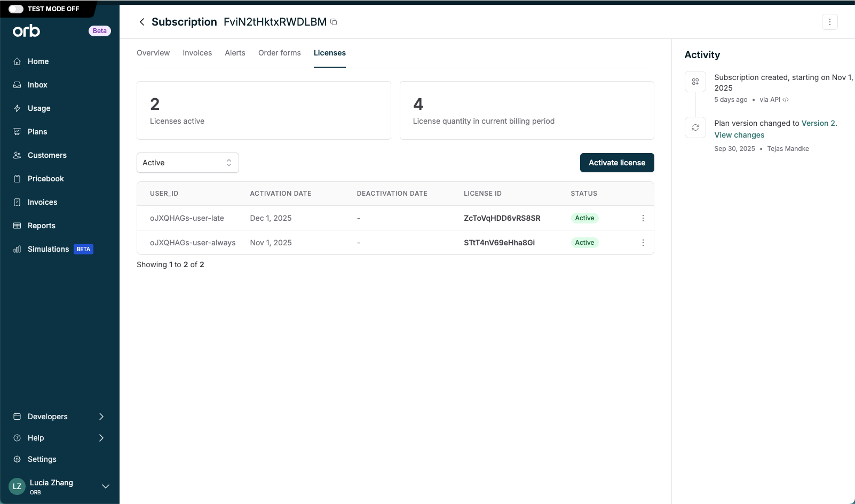Open row actions for oJXQHAGs-user-late
This screenshot has width=855, height=504.
click(x=643, y=218)
